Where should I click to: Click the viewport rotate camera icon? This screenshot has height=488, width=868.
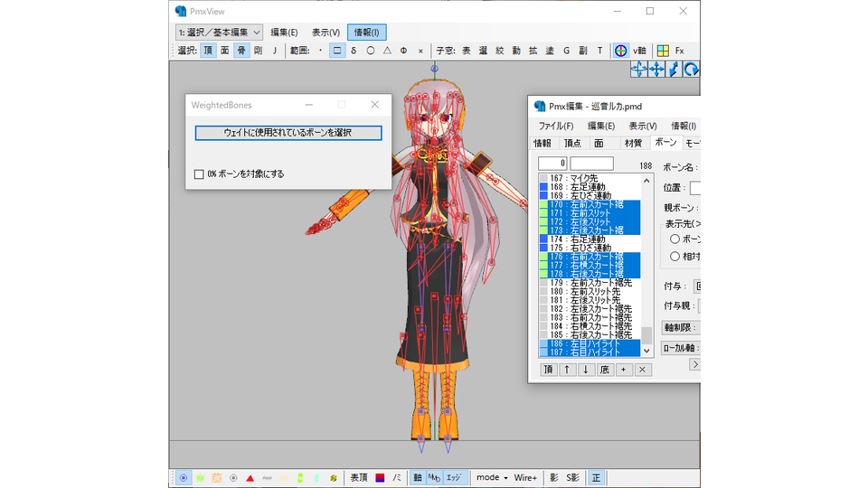691,70
